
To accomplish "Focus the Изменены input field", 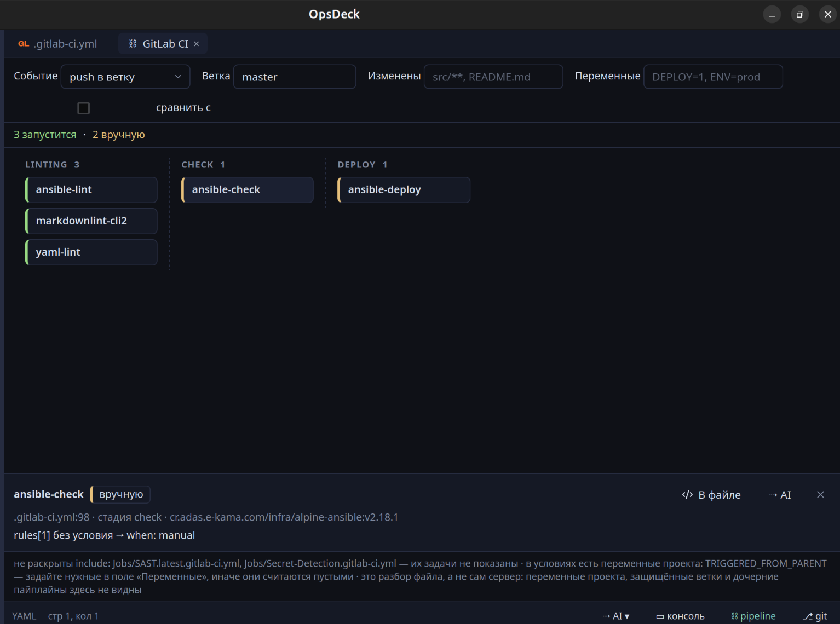I will (x=493, y=77).
